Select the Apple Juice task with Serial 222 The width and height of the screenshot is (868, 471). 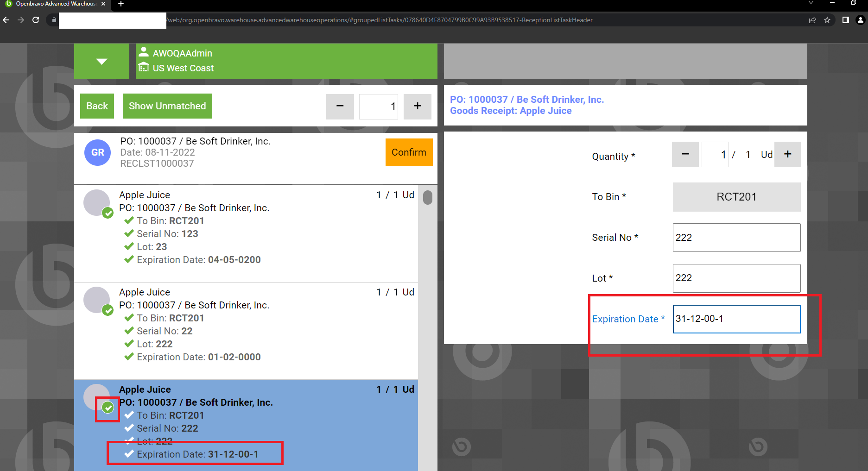(246, 425)
